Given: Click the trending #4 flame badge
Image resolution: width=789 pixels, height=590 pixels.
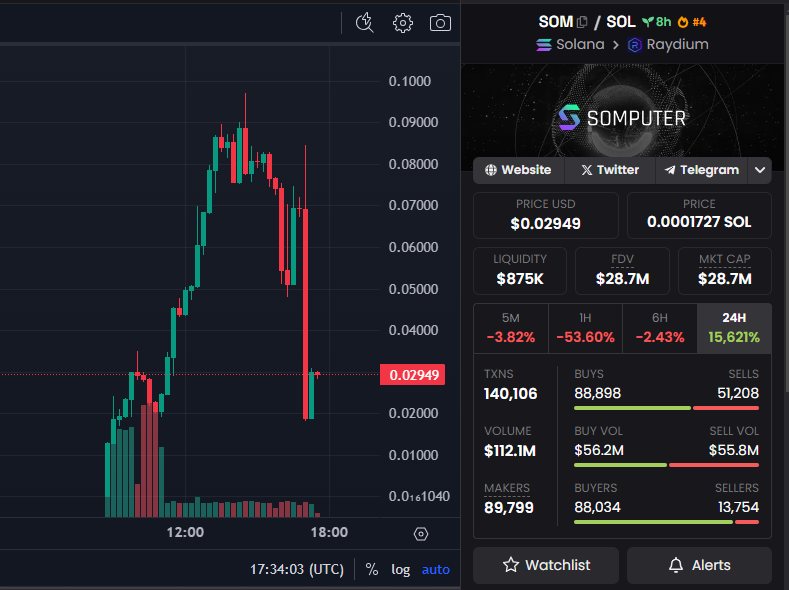Looking at the screenshot, I should (x=692, y=22).
